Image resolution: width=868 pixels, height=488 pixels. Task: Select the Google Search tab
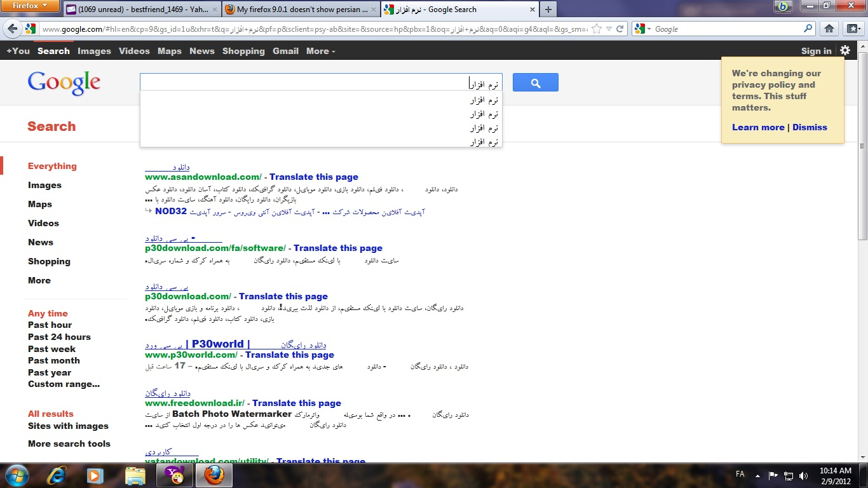pyautogui.click(x=459, y=10)
